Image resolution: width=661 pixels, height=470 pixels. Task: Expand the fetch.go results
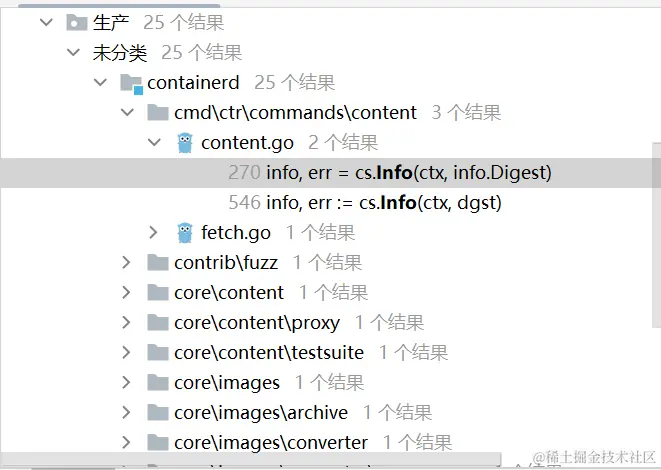coord(153,233)
